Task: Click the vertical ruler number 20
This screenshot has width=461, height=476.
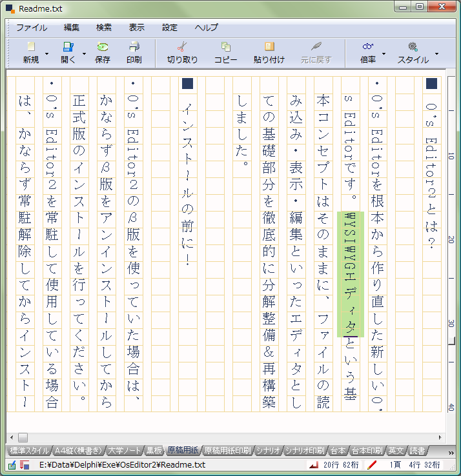Action: click(451, 239)
